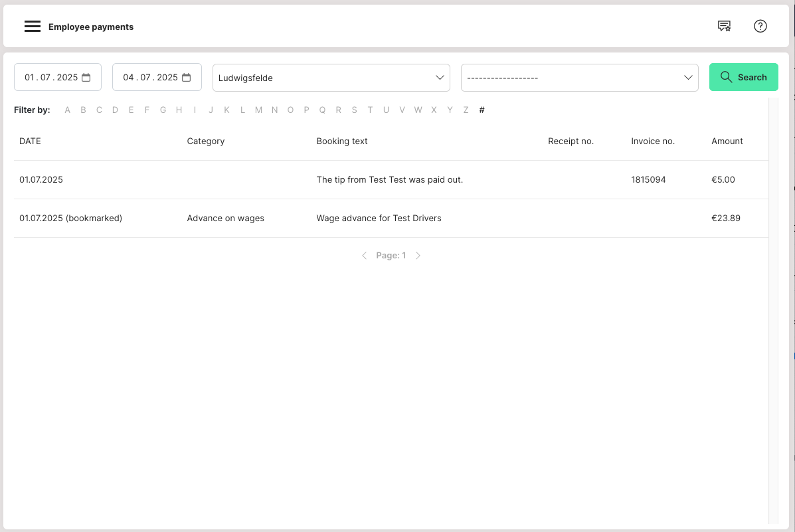Filter by letter Z
795x532 pixels.
coord(466,110)
